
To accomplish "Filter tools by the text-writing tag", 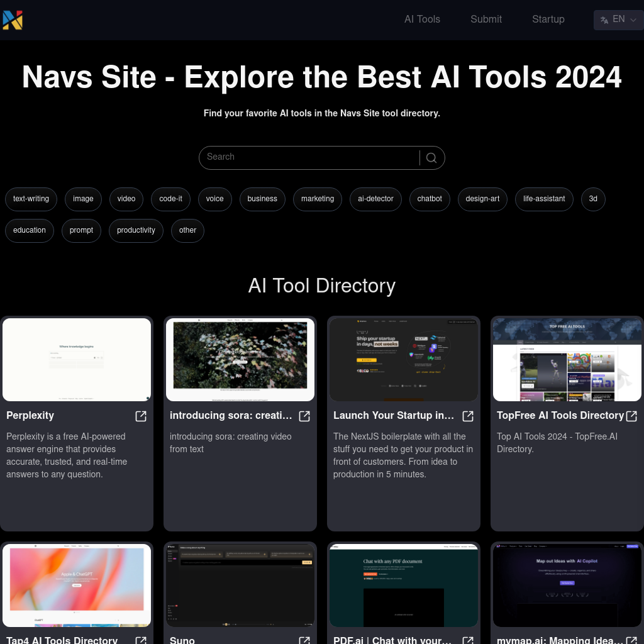I will [31, 199].
